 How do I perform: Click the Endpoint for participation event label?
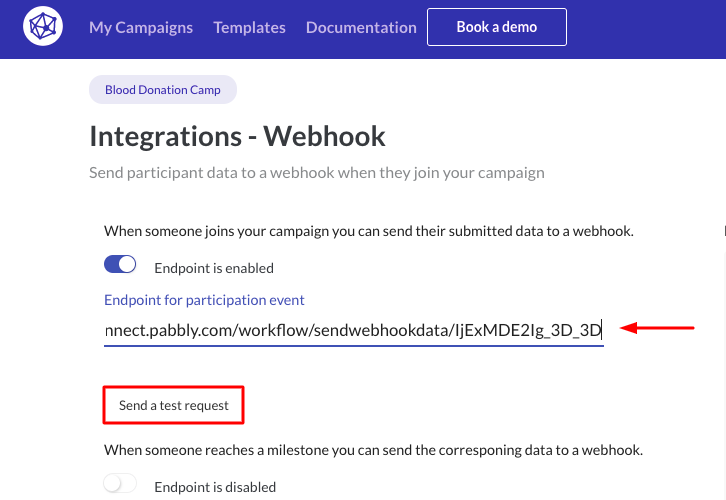(x=204, y=300)
